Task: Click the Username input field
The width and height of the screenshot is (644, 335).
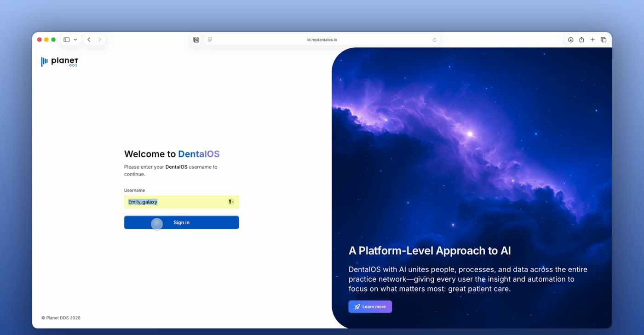Action: [182, 202]
